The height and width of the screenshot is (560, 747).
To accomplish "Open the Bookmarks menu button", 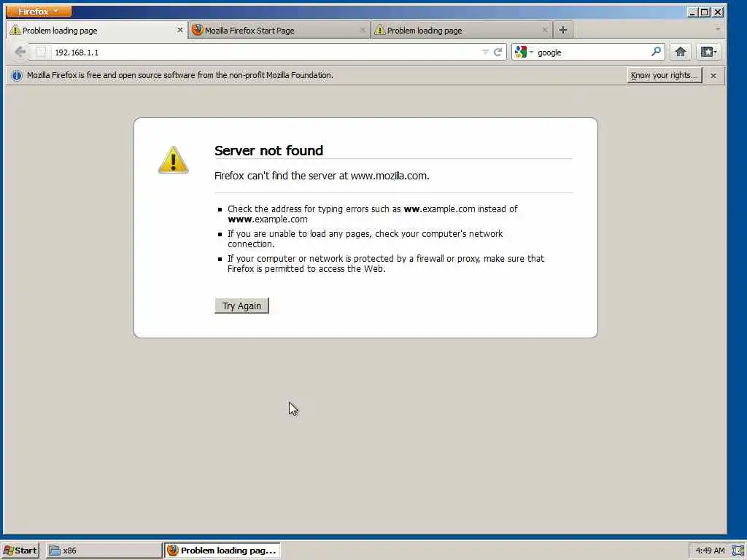I will click(708, 52).
